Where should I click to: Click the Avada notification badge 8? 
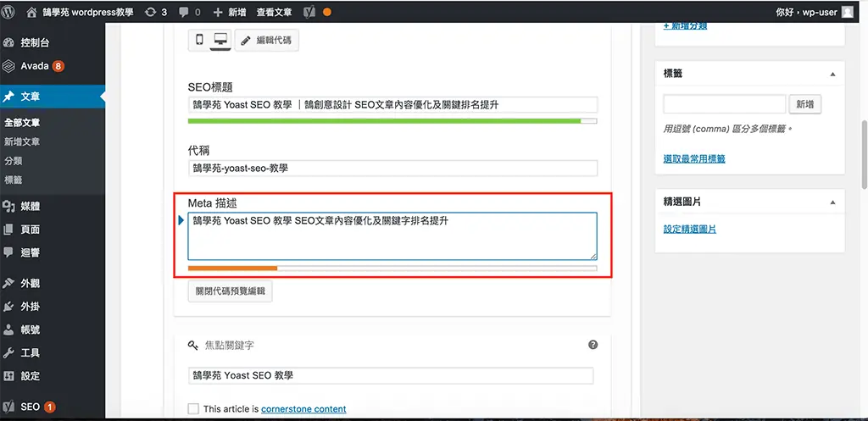[x=58, y=66]
